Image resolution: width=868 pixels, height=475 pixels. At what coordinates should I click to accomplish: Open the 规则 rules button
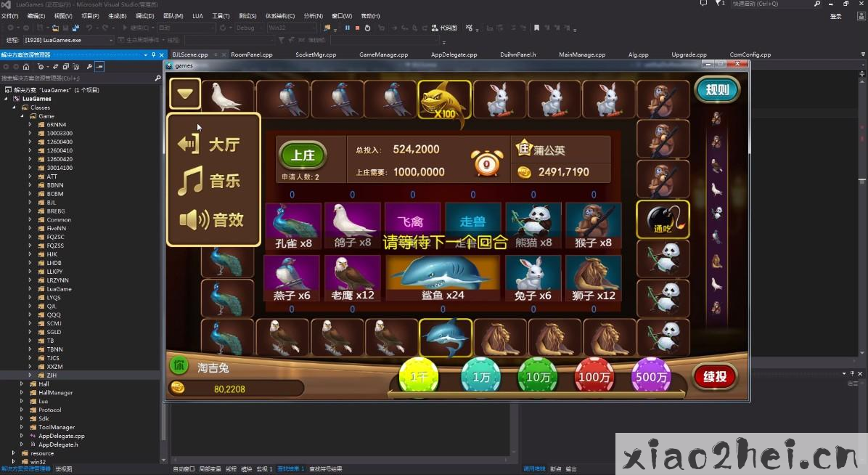718,90
